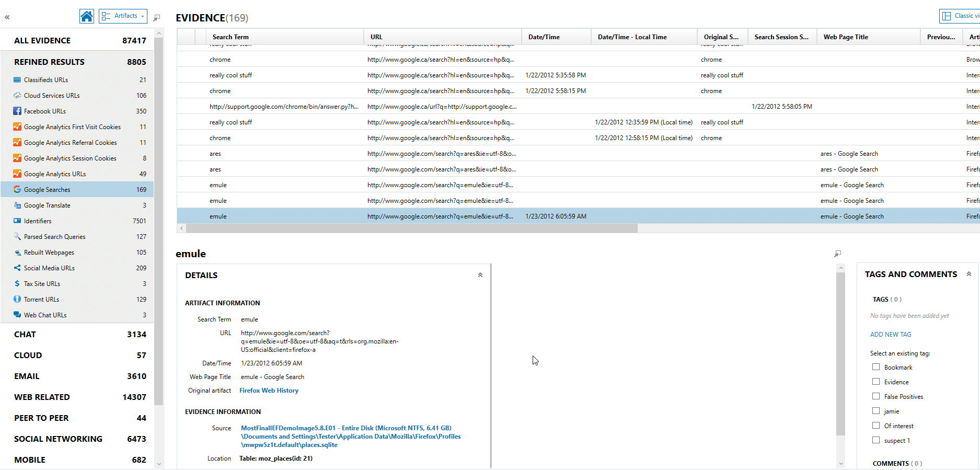Open Parsed Search Queries icon

pos(17,237)
